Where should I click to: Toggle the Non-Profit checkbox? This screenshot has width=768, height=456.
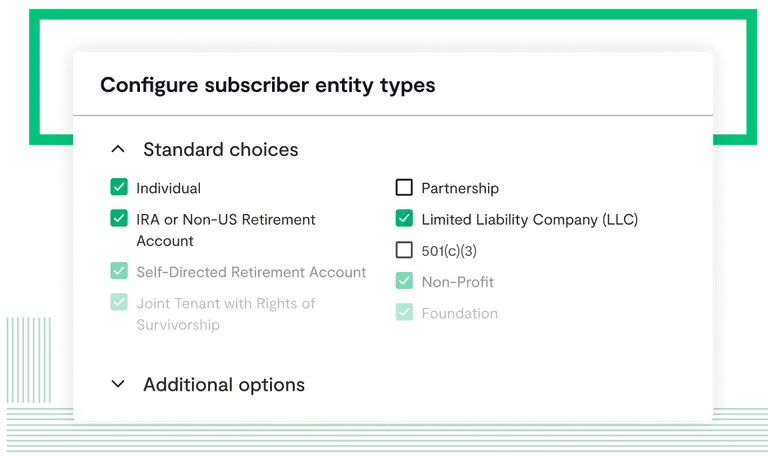pyautogui.click(x=404, y=281)
